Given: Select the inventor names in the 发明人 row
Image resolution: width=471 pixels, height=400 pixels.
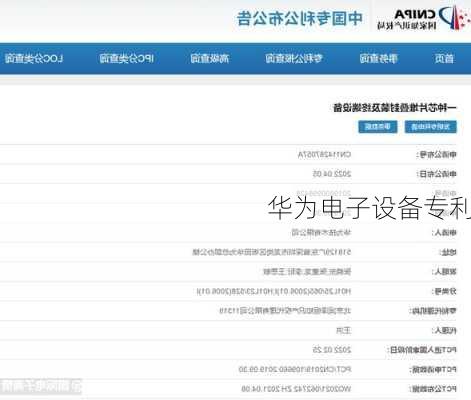Looking at the screenshot, I should click(x=307, y=272).
